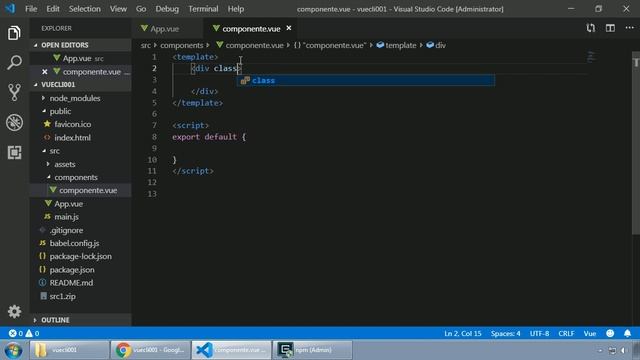Open the Extensions view
The height and width of the screenshot is (360, 640).
(14, 152)
